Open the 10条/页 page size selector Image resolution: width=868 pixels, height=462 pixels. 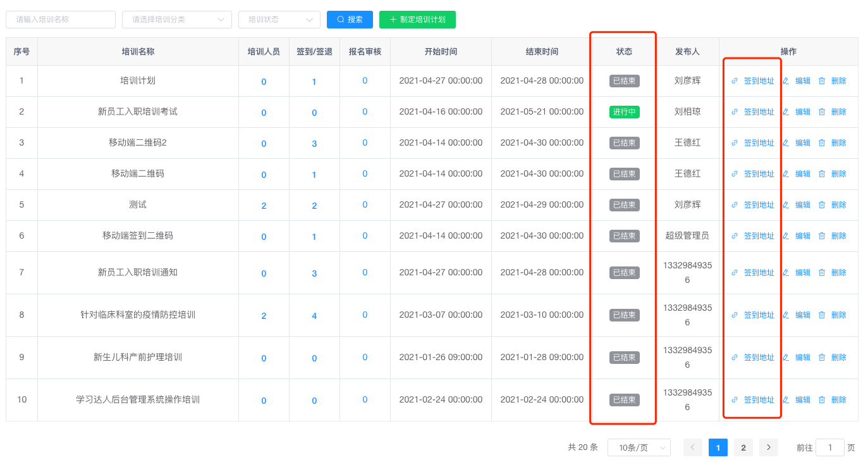pos(639,447)
